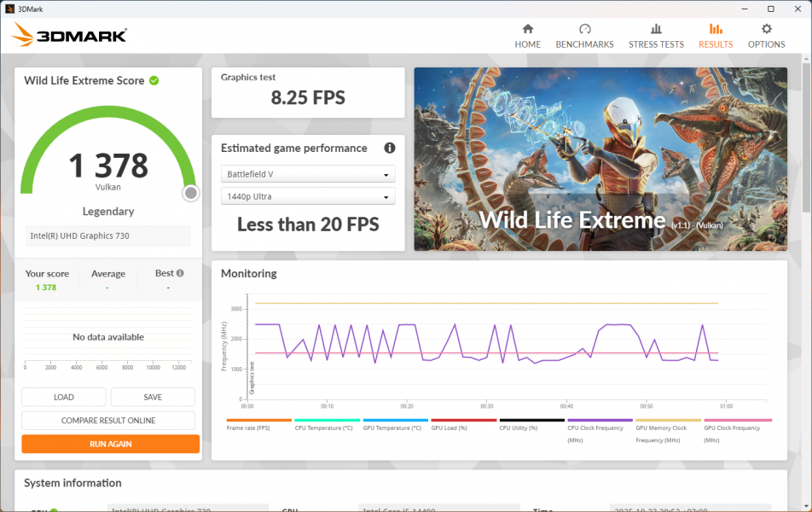812x512 pixels.
Task: Switch to the Results tab
Action: coord(715,36)
